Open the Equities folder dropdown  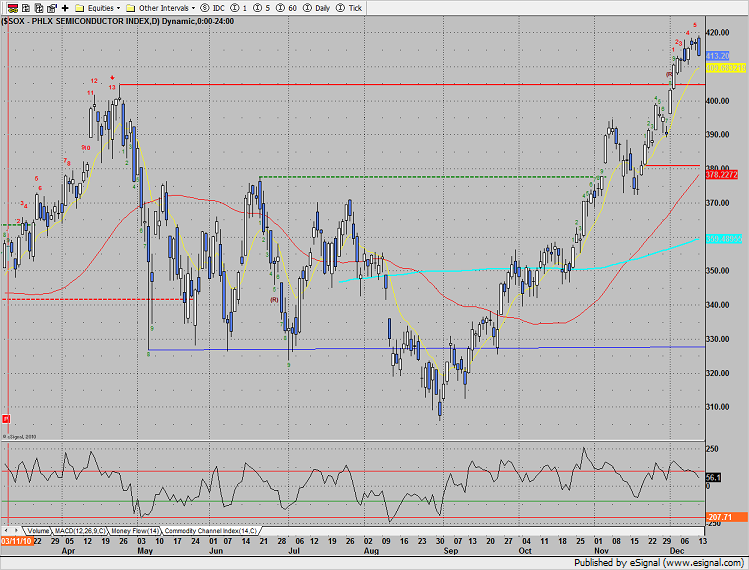pyautogui.click(x=97, y=8)
